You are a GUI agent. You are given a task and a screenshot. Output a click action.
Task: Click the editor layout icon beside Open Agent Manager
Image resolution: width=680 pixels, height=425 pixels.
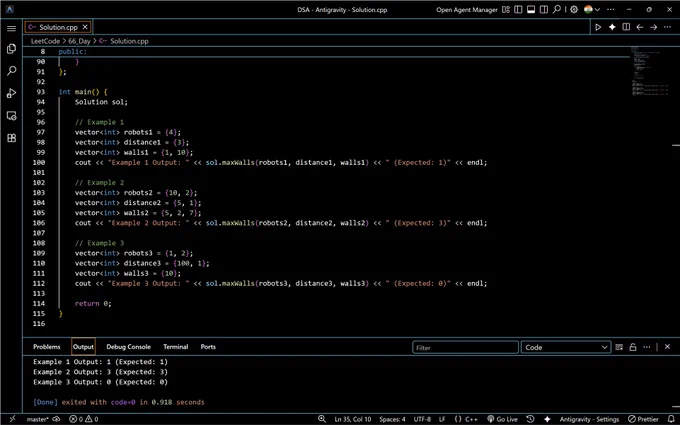click(506, 10)
